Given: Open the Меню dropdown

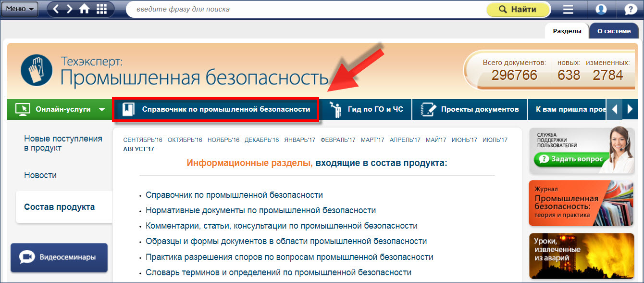Looking at the screenshot, I should coord(19,9).
